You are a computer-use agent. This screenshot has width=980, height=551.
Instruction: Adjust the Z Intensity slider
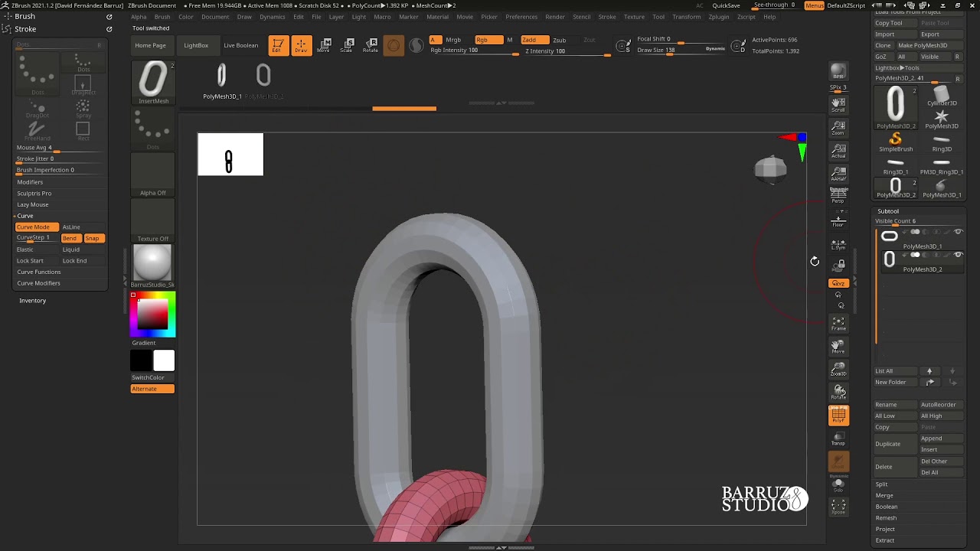click(567, 51)
